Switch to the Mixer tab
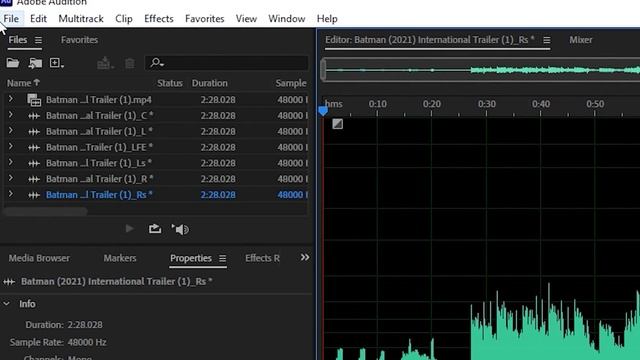The width and height of the screenshot is (640, 360). (x=581, y=40)
